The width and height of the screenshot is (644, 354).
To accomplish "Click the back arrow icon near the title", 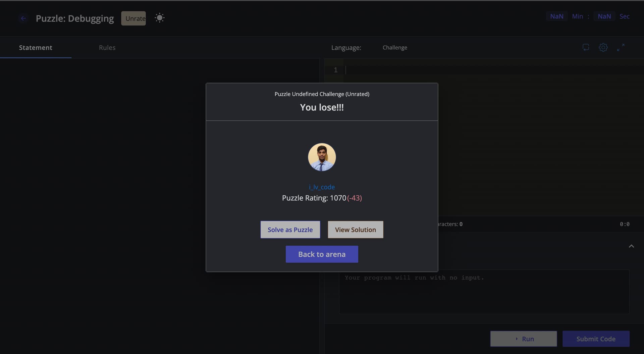I will pos(23,18).
